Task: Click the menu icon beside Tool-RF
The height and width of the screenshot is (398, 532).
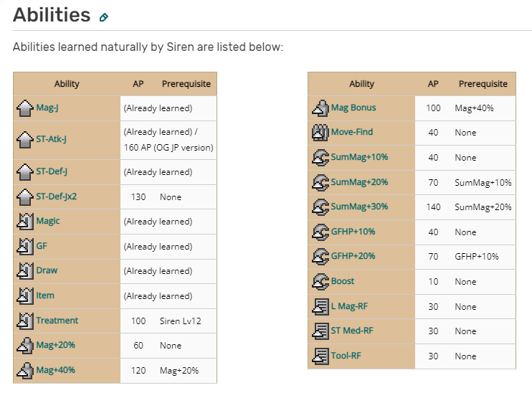Action: point(320,356)
